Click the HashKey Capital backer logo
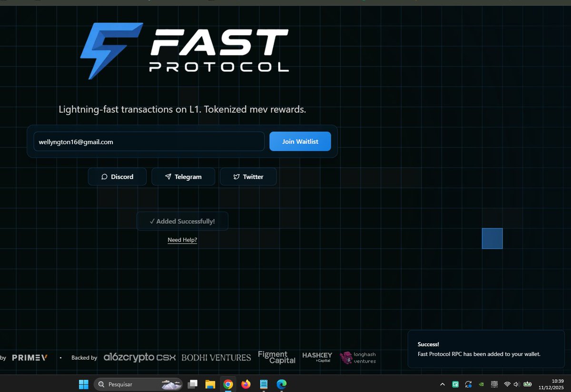The width and height of the screenshot is (571, 392). click(x=317, y=357)
